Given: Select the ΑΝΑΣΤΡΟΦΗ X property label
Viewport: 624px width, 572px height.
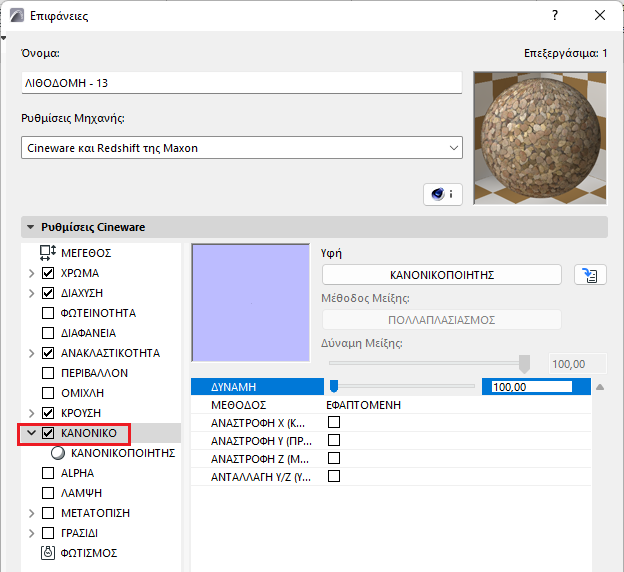Looking at the screenshot, I should [258, 423].
